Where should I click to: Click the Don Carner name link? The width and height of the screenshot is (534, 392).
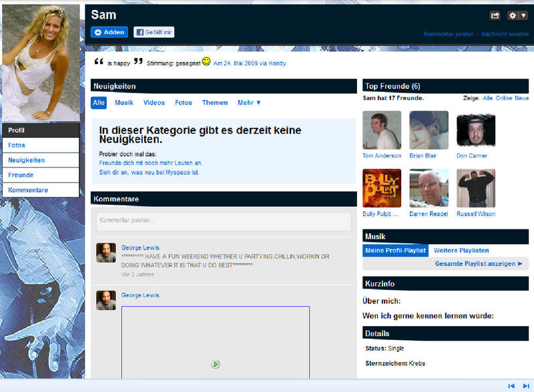(x=472, y=156)
